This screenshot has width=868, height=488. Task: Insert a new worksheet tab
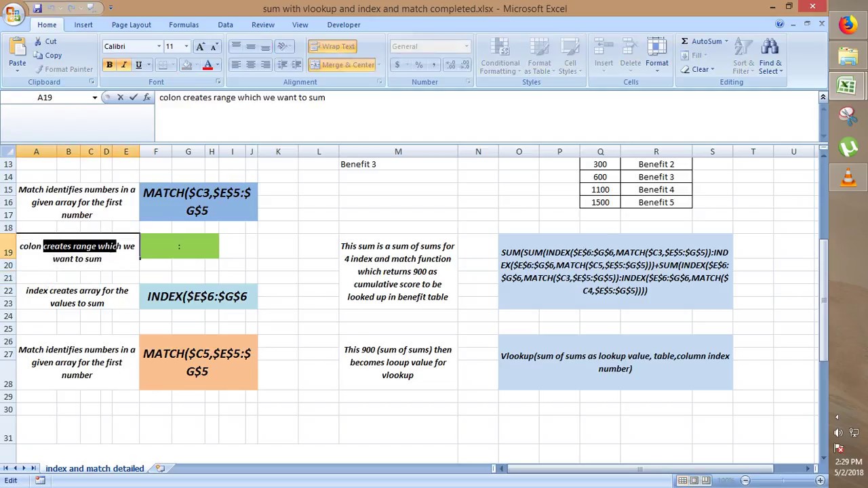160,468
